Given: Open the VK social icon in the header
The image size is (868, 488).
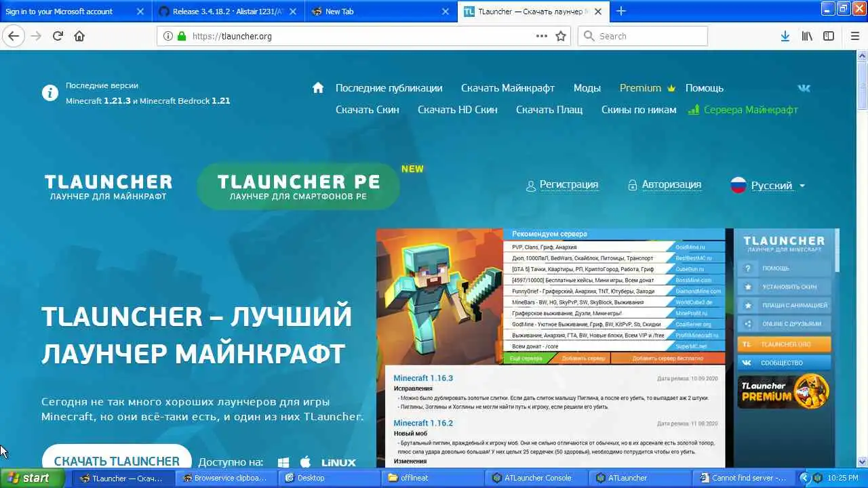Looking at the screenshot, I should (804, 87).
